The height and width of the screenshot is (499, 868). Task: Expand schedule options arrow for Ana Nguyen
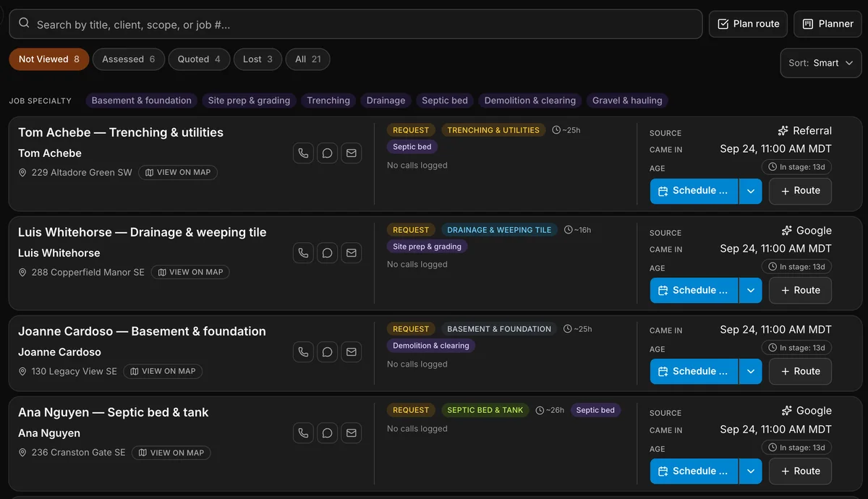750,472
